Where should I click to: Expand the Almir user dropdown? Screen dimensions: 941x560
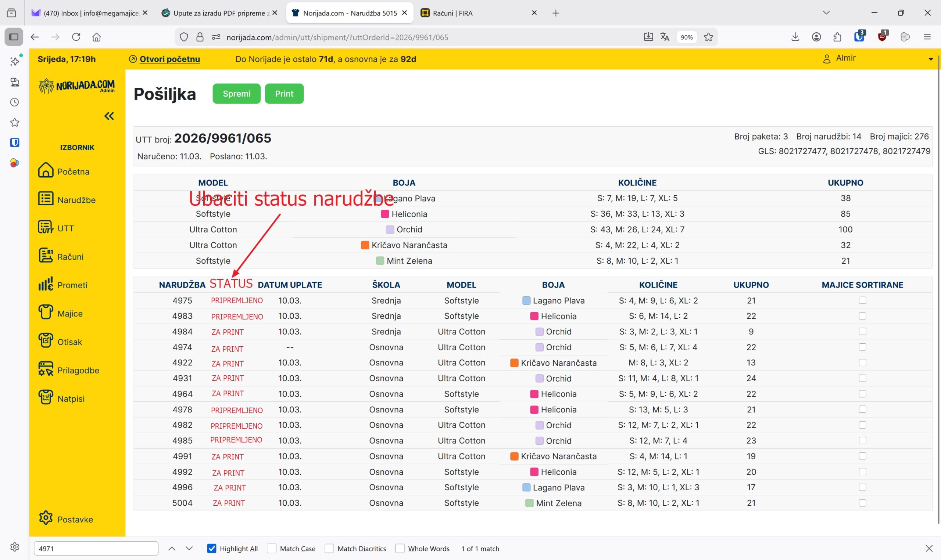click(x=930, y=59)
